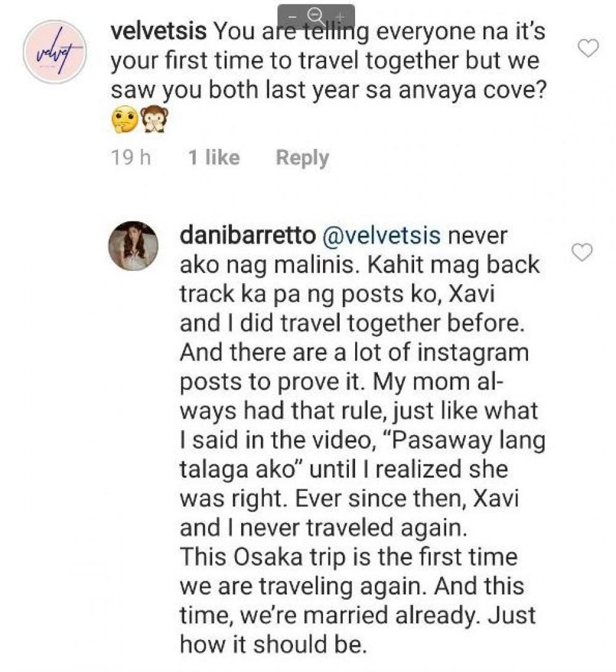Open the danibarretto username link
Image resolution: width=616 pixels, height=672 pixels.
(243, 237)
